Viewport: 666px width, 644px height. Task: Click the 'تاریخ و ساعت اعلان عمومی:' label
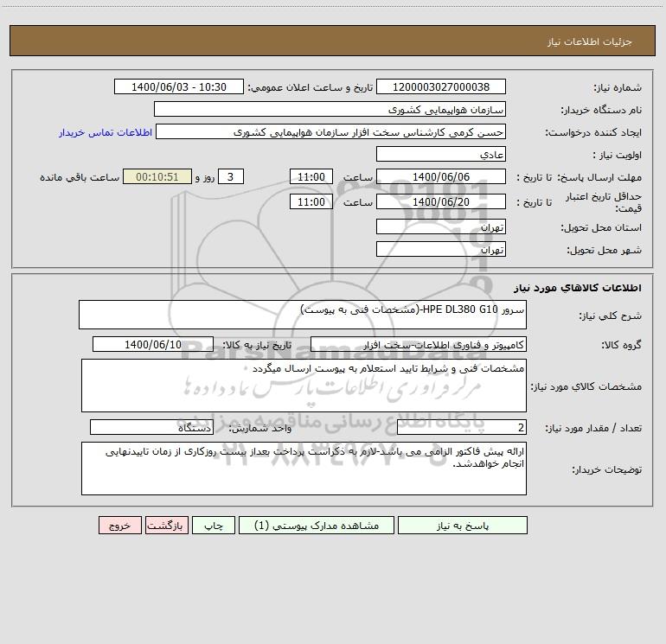pos(310,87)
